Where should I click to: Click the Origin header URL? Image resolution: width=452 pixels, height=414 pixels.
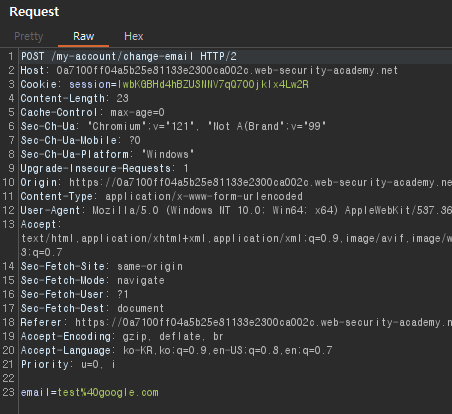(260, 182)
